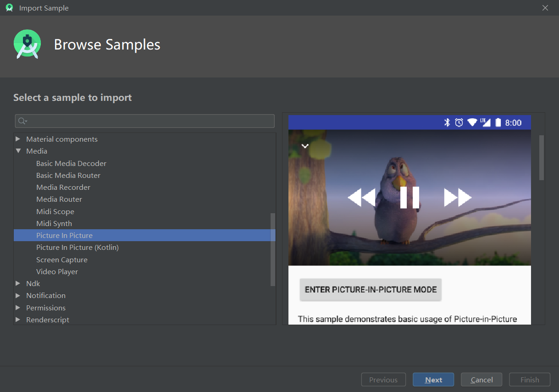The width and height of the screenshot is (559, 392).
Task: Click the 8:00 clock text in preview
Action: (x=513, y=122)
